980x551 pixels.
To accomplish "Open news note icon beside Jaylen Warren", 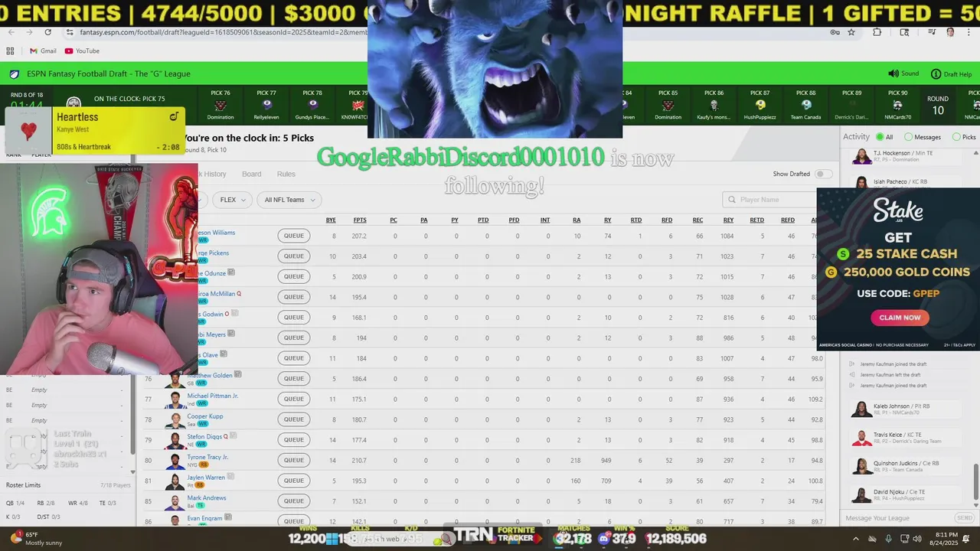I will point(231,477).
